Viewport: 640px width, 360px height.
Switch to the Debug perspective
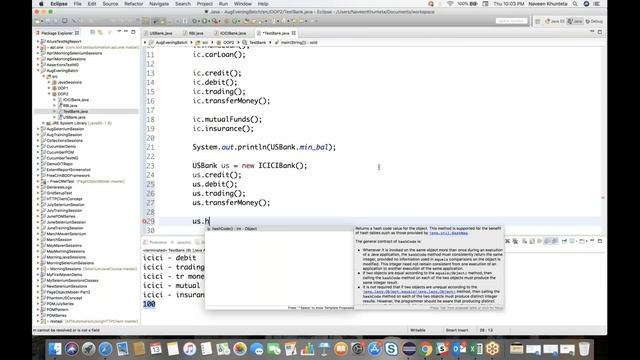click(x=594, y=21)
